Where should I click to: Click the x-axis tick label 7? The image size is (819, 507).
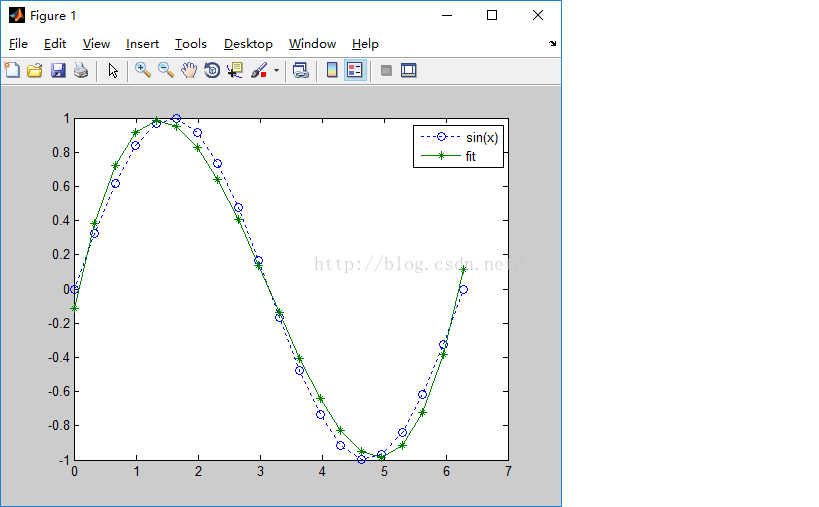point(508,471)
